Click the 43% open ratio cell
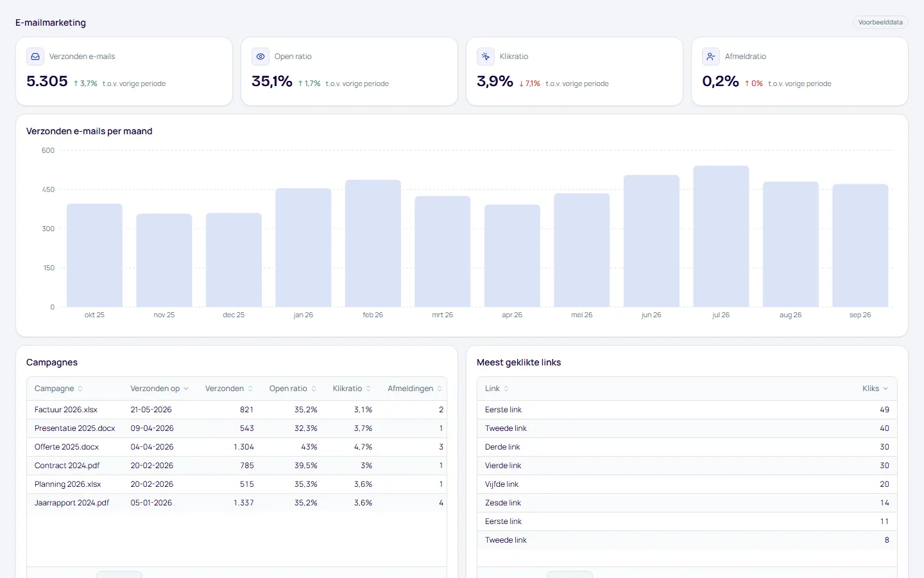The width and height of the screenshot is (924, 578). (x=309, y=447)
